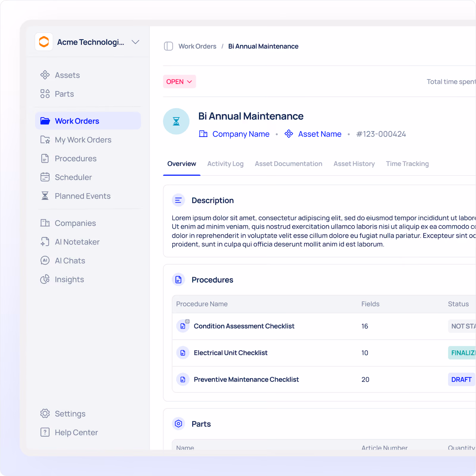This screenshot has width=476, height=476.
Task: Click the Condition Assessment Checklist row icon
Action: pos(183,326)
